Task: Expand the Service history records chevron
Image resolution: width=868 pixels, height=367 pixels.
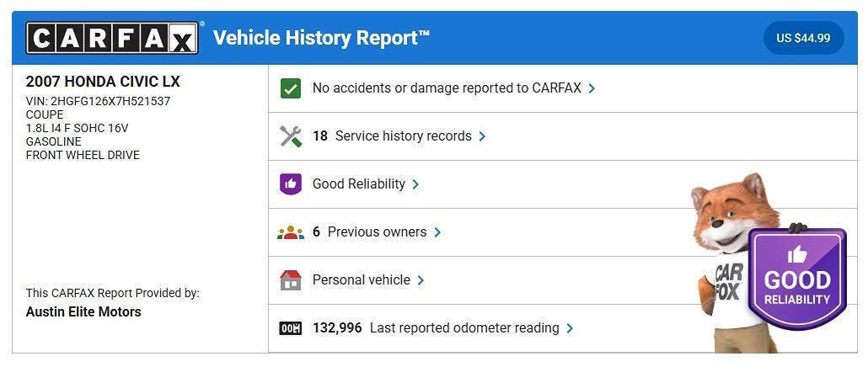Action: point(482,136)
